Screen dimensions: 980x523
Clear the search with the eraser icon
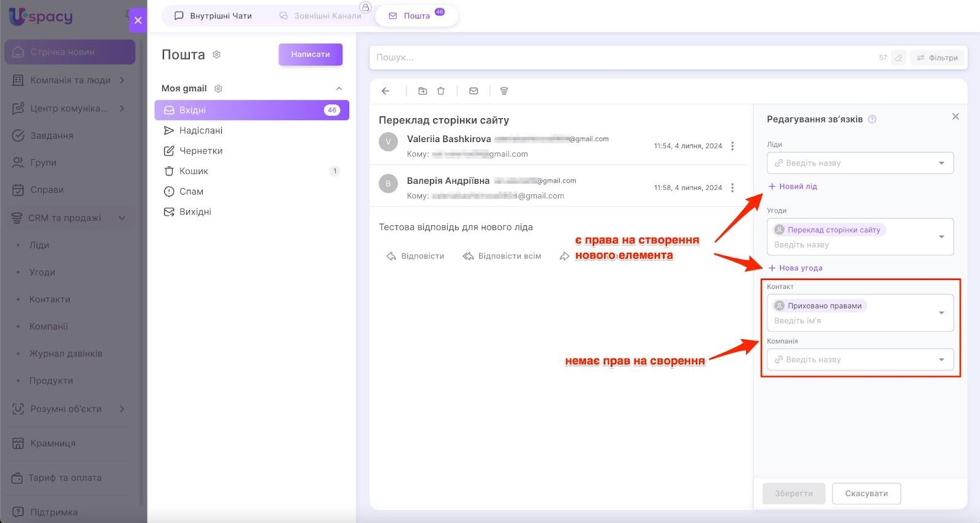pyautogui.click(x=899, y=58)
